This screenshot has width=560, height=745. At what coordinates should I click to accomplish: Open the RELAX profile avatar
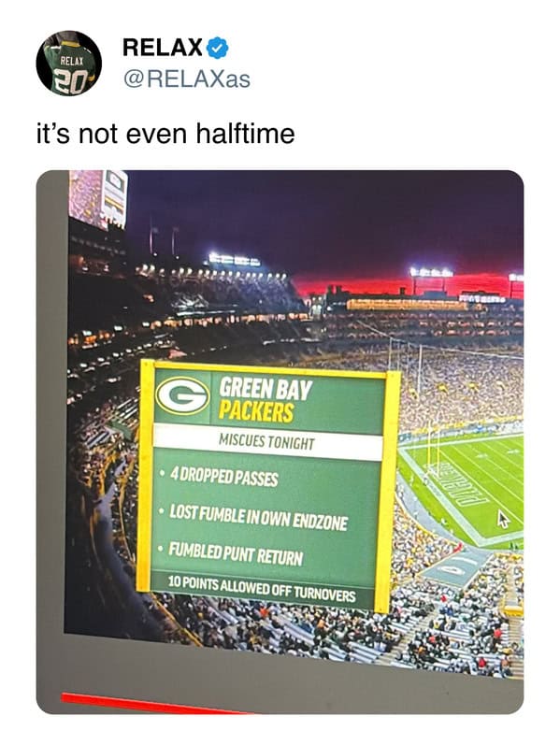[x=69, y=64]
